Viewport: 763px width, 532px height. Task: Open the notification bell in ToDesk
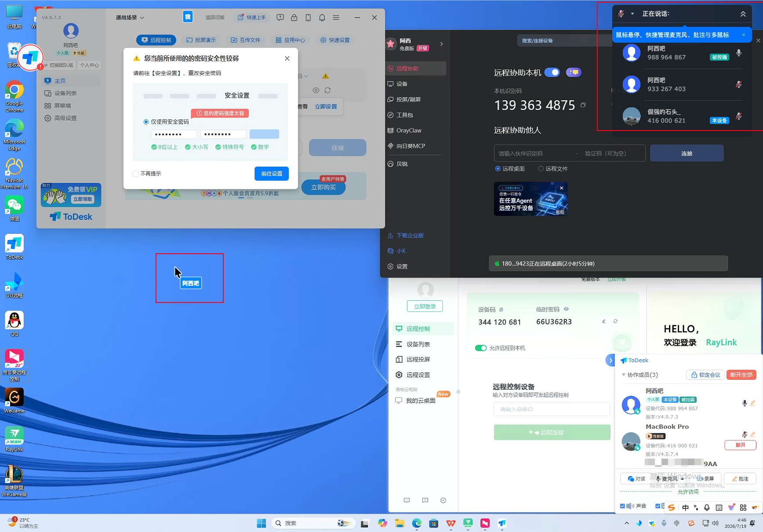(x=322, y=18)
